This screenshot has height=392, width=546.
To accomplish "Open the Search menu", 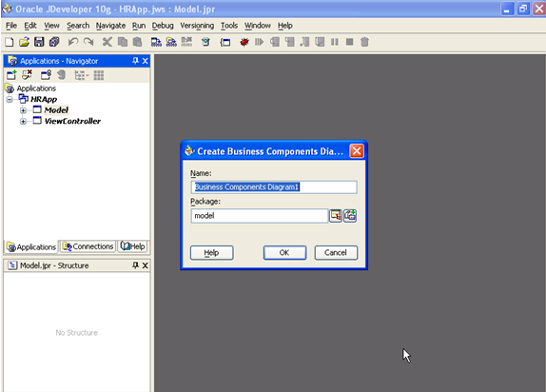I will (x=78, y=26).
